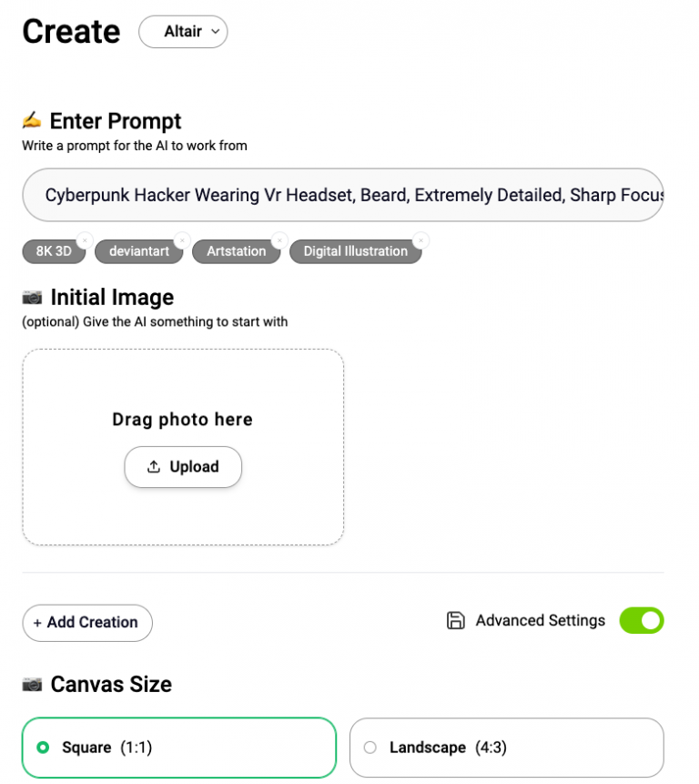The height and width of the screenshot is (784, 699).
Task: Remove the 8K 3D tag
Action: point(85,240)
